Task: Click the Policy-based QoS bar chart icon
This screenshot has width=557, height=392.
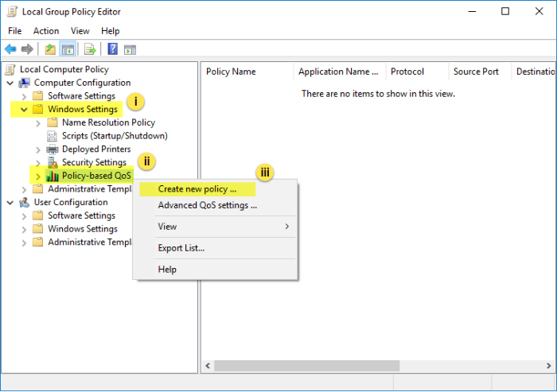Action: pos(53,176)
